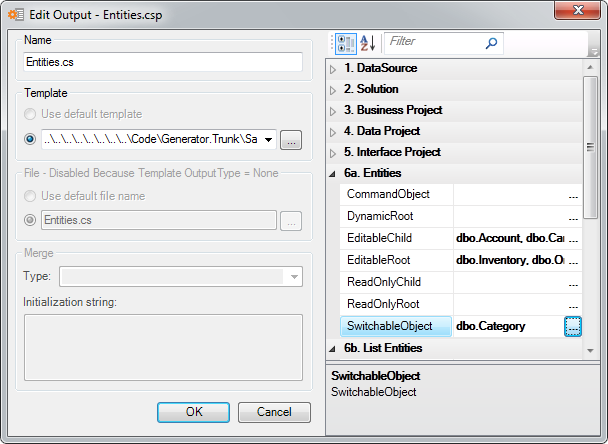Click OK to save output settings
The image size is (608, 444).
point(193,412)
